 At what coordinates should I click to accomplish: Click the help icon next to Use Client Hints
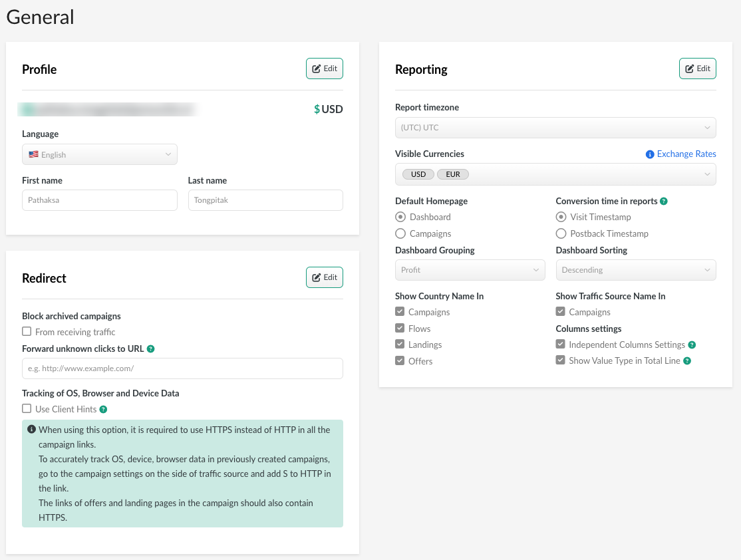[x=103, y=409]
